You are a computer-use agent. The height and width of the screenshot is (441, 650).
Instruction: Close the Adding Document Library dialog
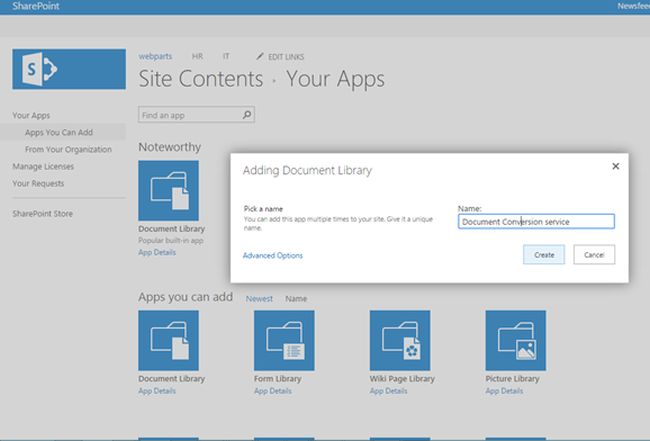point(616,166)
